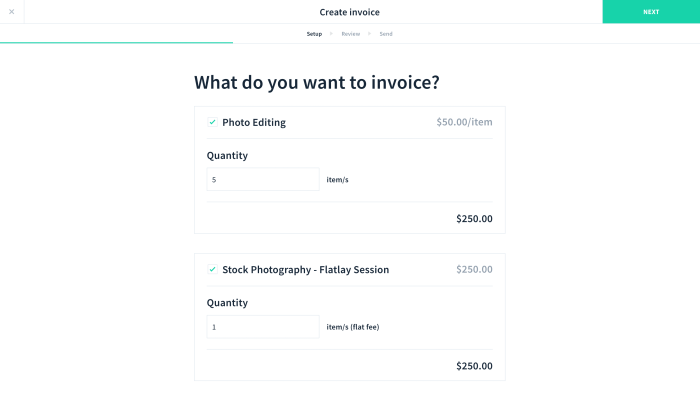Click the Photo Editing $250.00 line total
This screenshot has height=400, width=700.
474,219
